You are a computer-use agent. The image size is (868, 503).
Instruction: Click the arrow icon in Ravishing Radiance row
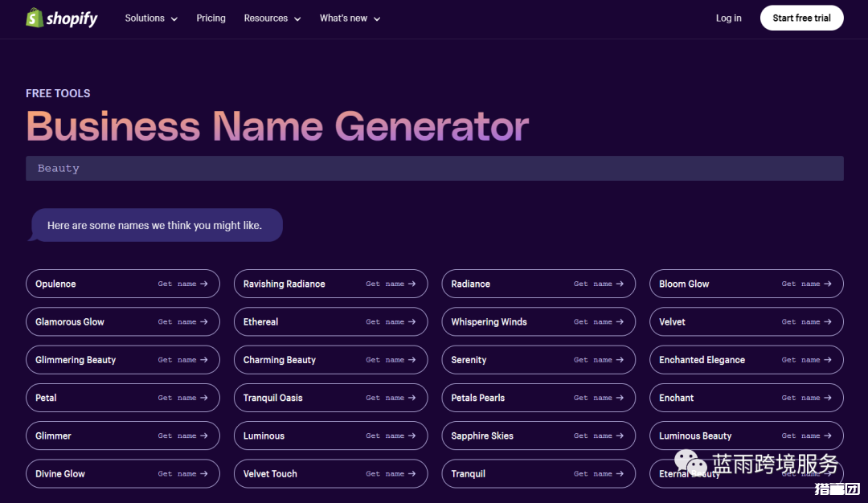(x=412, y=284)
